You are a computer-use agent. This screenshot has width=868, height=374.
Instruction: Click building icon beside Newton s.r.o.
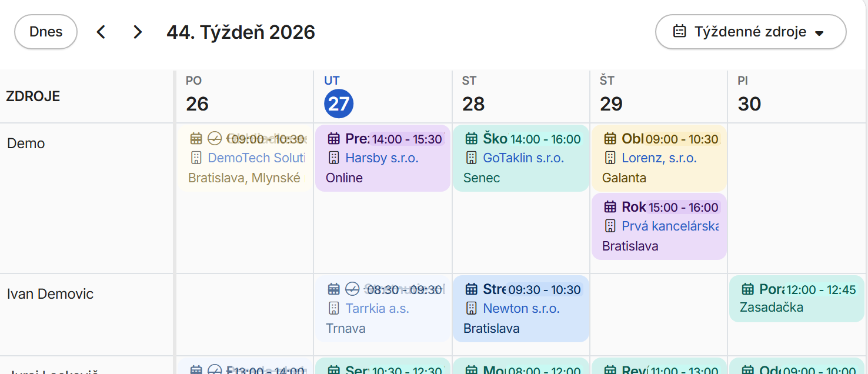[x=471, y=308]
